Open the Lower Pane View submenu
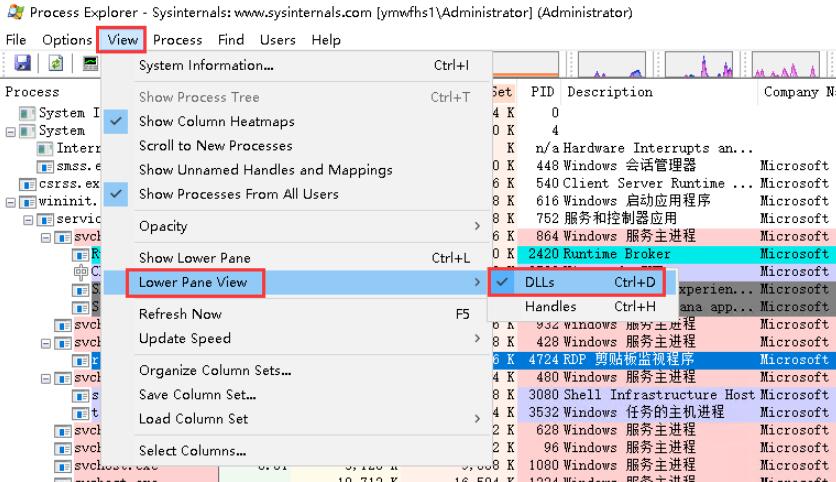 [296, 283]
